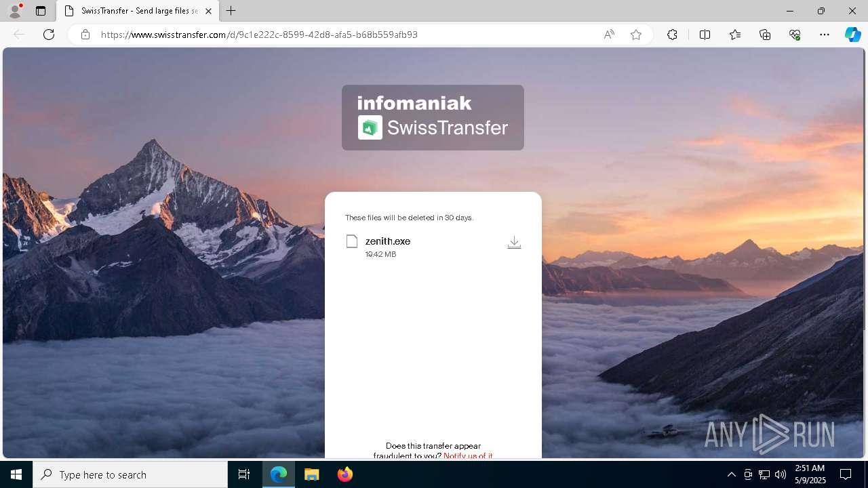Toggle split screen view icon
This screenshot has width=868, height=488.
click(705, 35)
